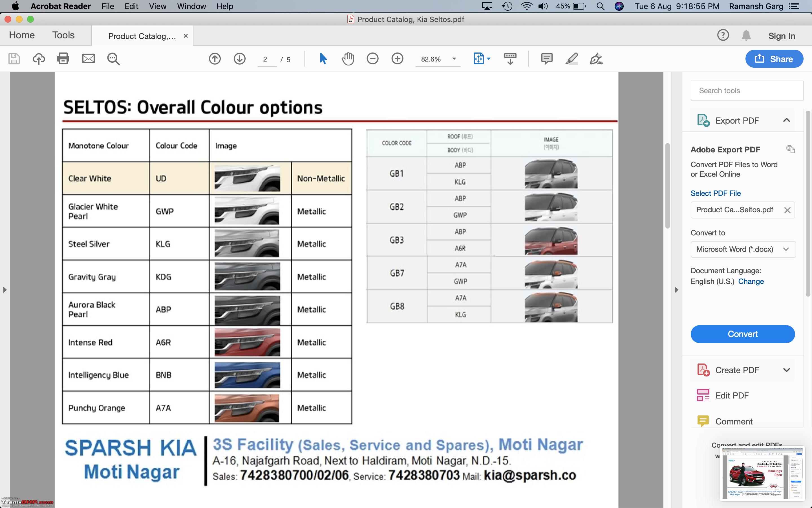Click the scrolling mode read icon
812x508 pixels.
point(510,59)
